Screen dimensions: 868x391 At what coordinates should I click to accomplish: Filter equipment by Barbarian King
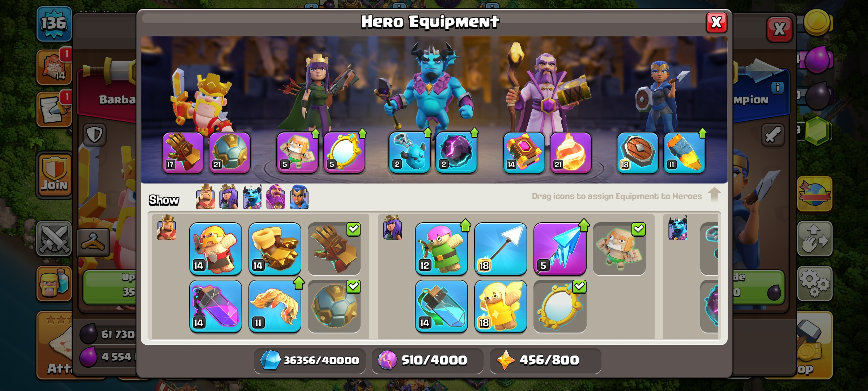(205, 197)
